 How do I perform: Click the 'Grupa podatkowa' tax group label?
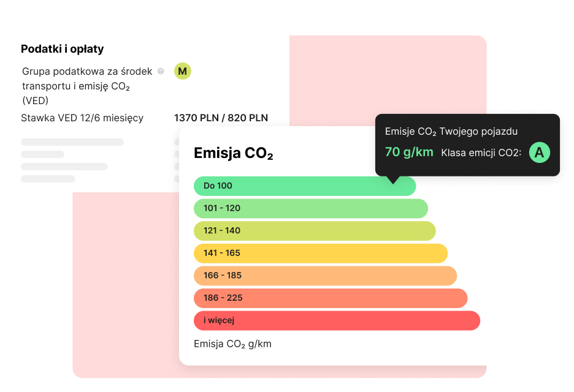(x=86, y=86)
